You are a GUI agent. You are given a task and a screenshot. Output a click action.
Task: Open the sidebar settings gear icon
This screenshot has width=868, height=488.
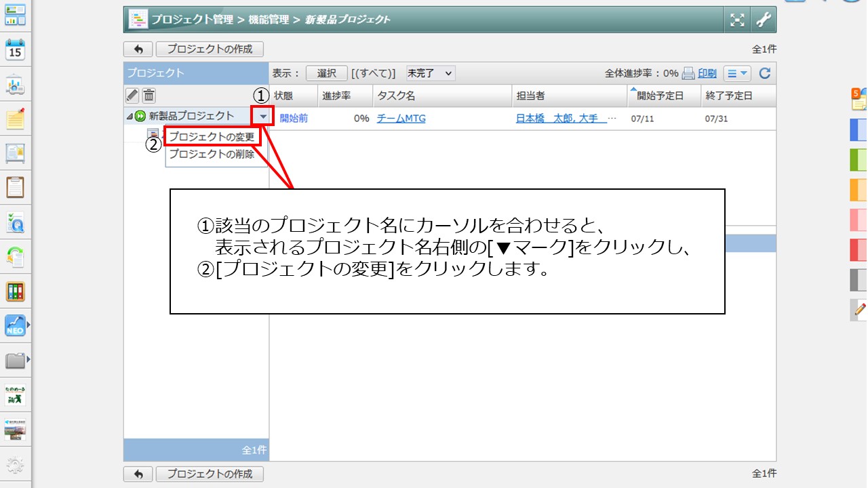tap(15, 465)
